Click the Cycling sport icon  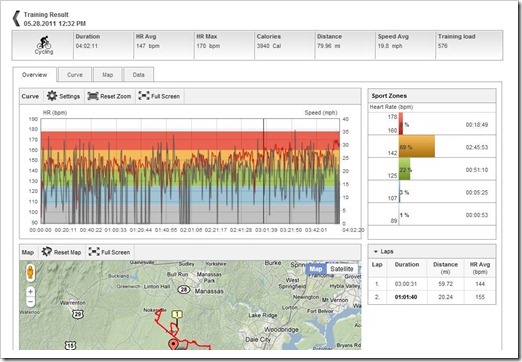pos(44,43)
